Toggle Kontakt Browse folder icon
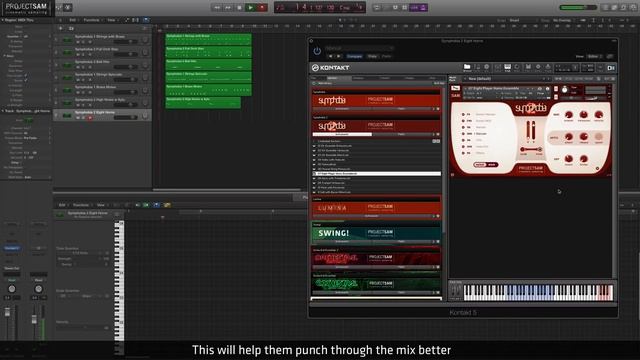 (x=467, y=68)
